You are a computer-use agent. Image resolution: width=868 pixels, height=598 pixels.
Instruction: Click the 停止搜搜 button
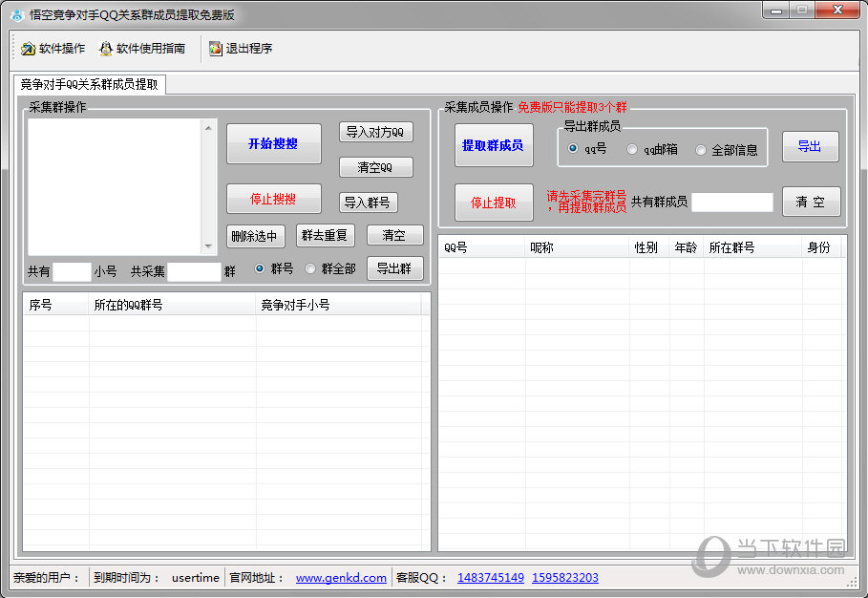[273, 199]
